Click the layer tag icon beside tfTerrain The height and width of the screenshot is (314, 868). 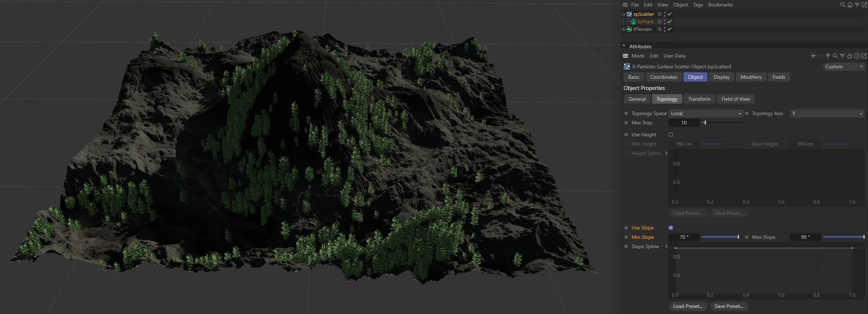point(660,29)
